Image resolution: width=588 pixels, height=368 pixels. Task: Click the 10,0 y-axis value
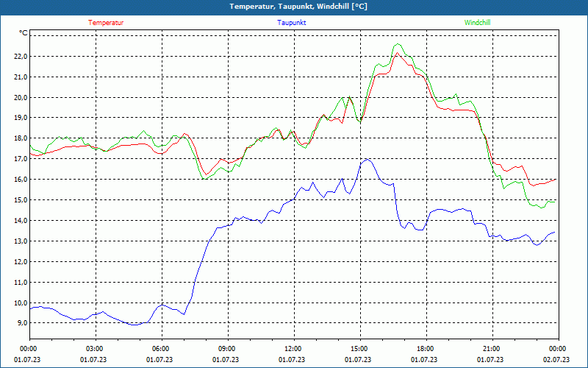click(21, 302)
